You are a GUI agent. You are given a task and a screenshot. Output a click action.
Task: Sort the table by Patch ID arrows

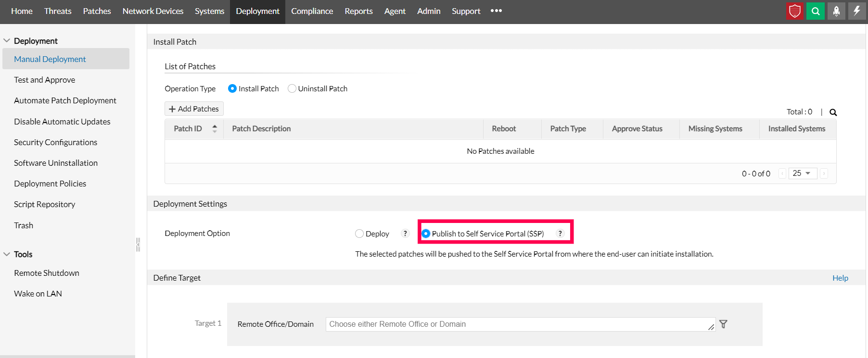(215, 129)
